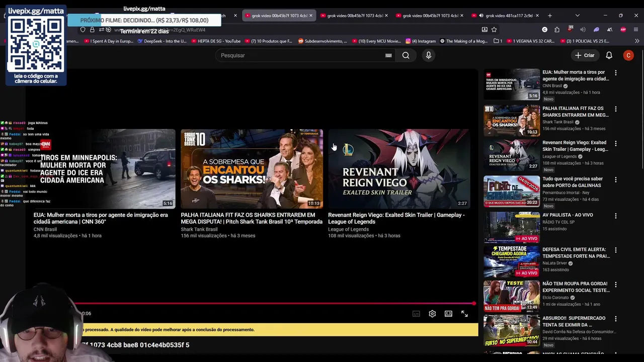Open the translate extension icon in the toolbar
The width and height of the screenshot is (644, 362).
[x=609, y=30]
